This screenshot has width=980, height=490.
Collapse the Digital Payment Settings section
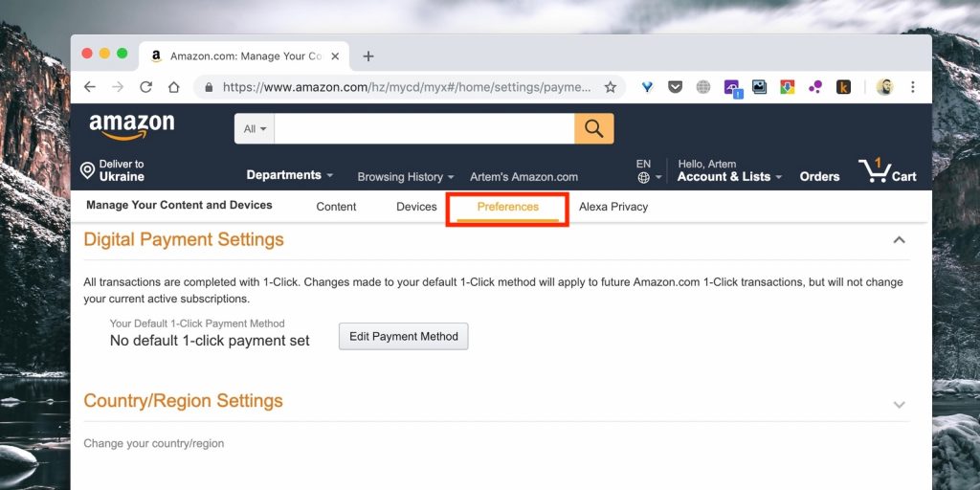pos(899,240)
